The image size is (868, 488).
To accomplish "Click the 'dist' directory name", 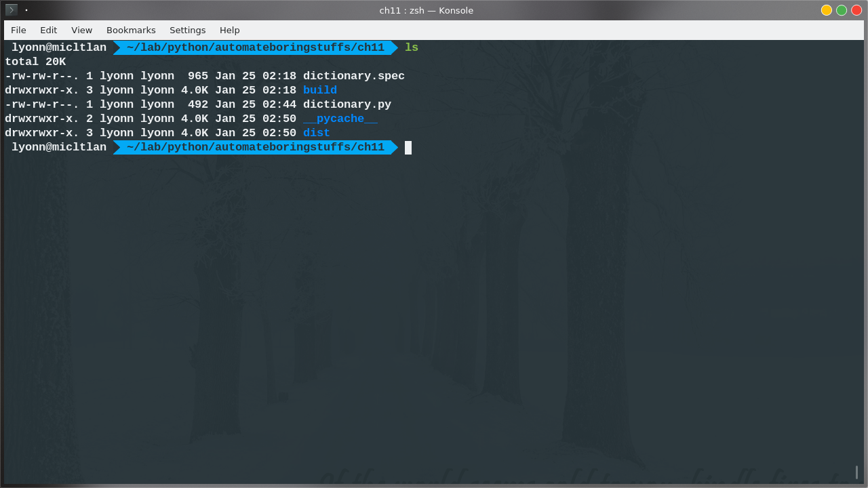I will point(317,133).
